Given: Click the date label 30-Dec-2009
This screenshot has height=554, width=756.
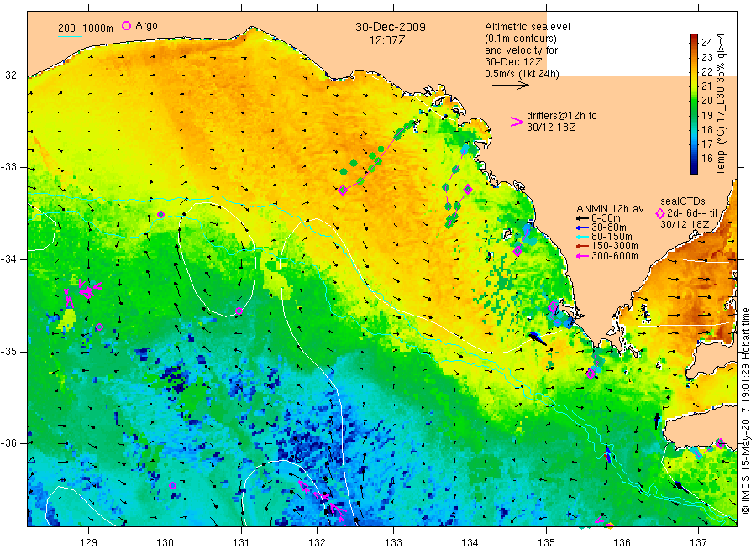Looking at the screenshot, I should click(x=391, y=27).
